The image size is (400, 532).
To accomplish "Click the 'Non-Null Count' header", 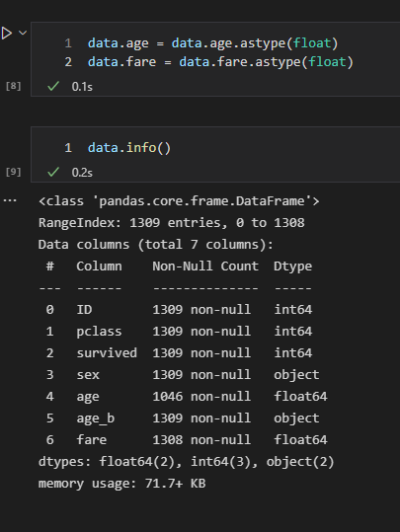I will click(x=205, y=266).
